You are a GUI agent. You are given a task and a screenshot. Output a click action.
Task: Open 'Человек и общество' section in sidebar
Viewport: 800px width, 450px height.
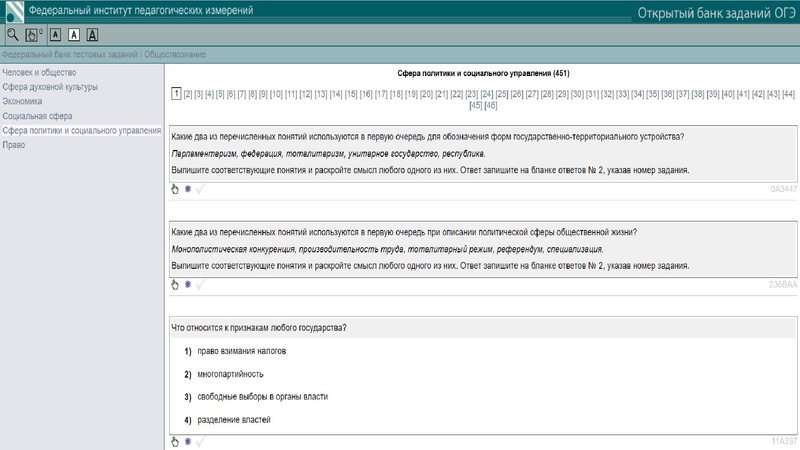[39, 73]
